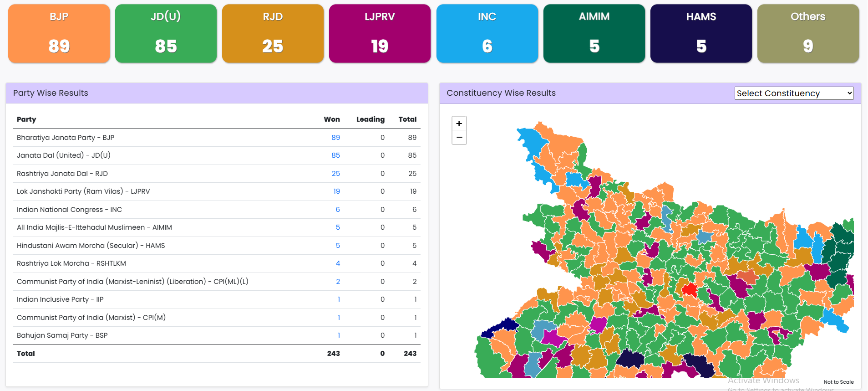This screenshot has height=391, width=868.
Task: Zoom in on the constituency map
Action: (x=459, y=123)
